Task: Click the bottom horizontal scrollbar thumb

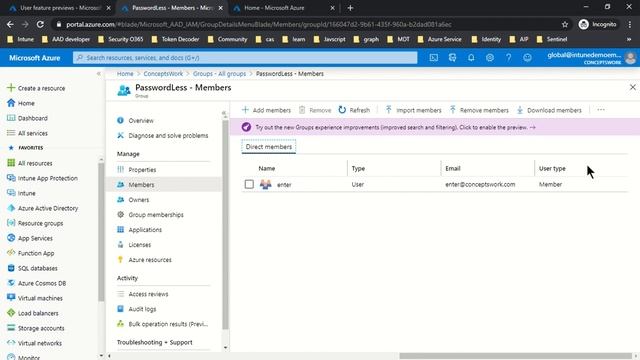Action: 516,356
